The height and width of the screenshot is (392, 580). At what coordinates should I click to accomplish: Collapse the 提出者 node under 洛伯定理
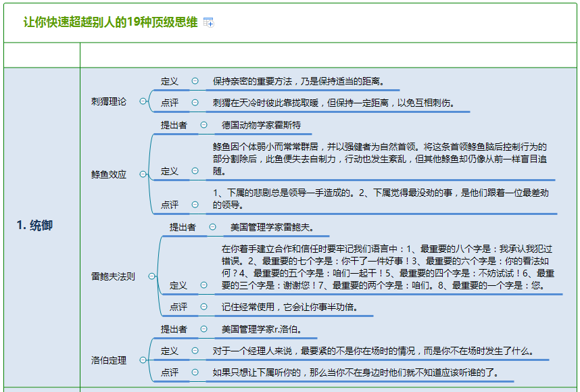204,328
